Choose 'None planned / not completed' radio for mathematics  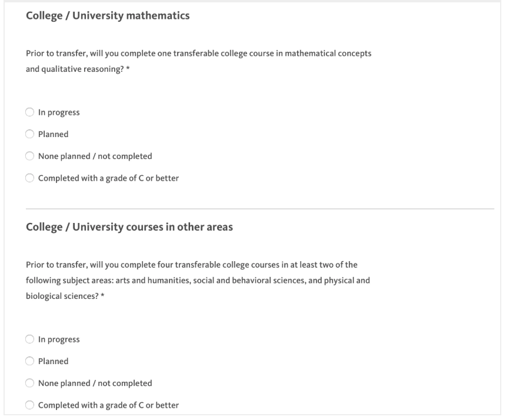(30, 156)
